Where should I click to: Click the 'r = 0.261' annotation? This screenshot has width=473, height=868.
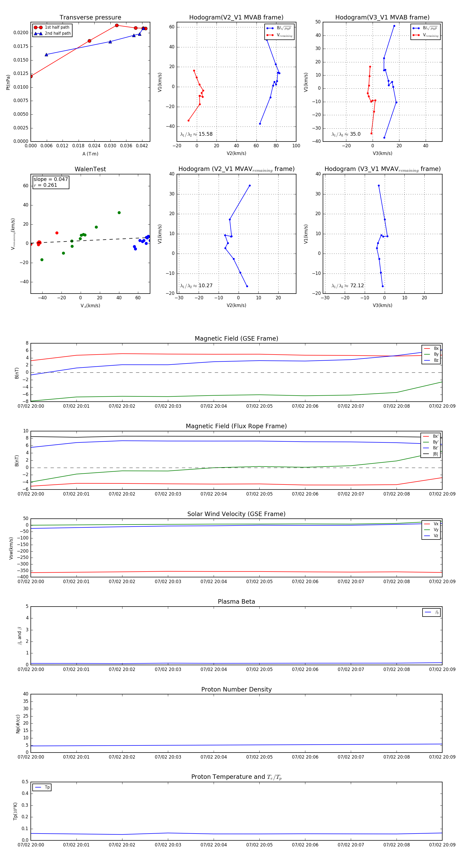[45, 185]
